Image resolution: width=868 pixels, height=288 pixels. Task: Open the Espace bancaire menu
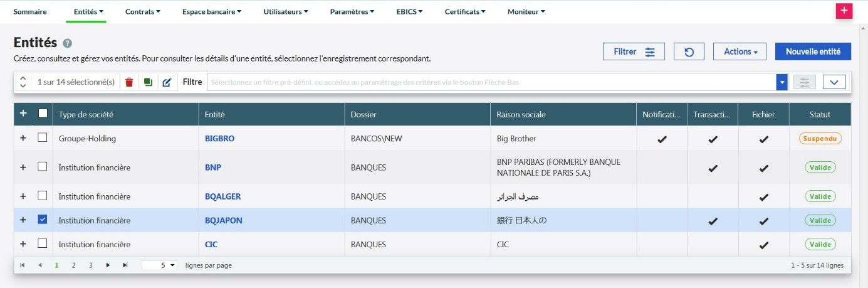(x=211, y=11)
